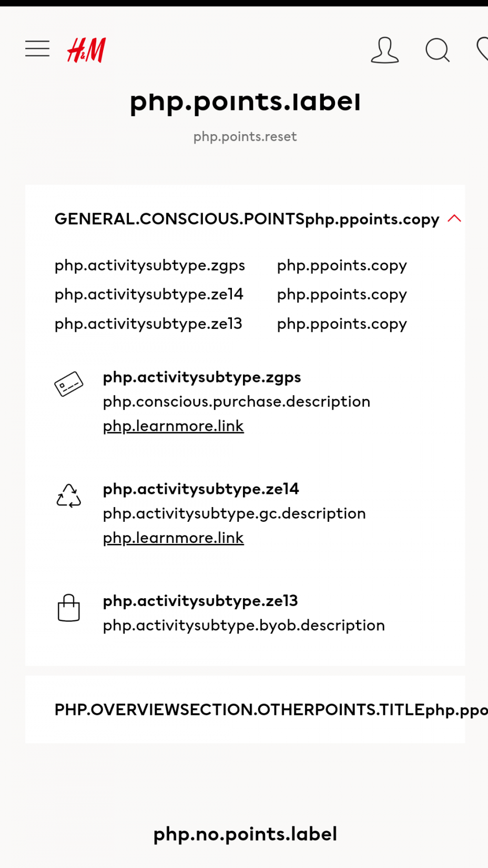The image size is (488, 868).
Task: Click php.activitysubtype.byob.description text
Action: (244, 625)
